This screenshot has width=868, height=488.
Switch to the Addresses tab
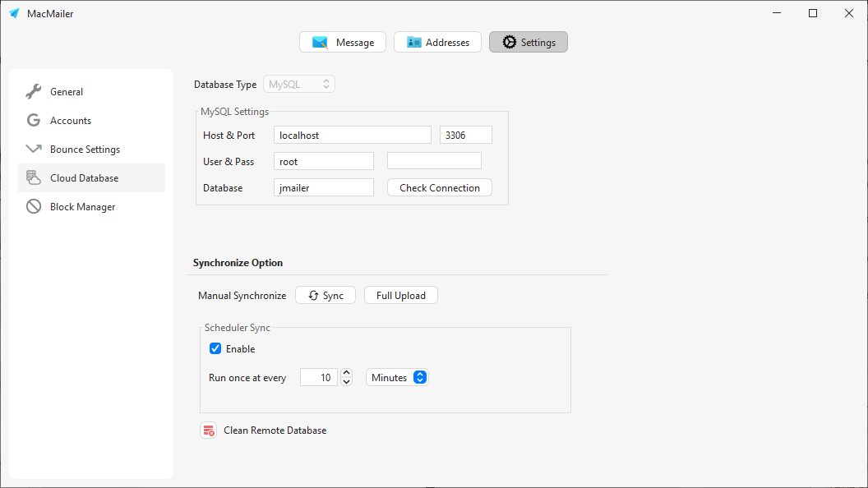[x=437, y=43]
